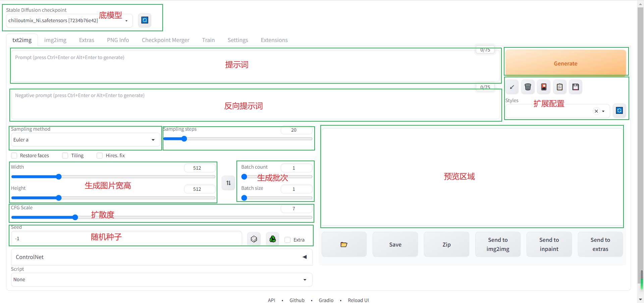Image resolution: width=644 pixels, height=303 pixels.
Task: Switch to the img2img tab
Action: click(x=55, y=40)
